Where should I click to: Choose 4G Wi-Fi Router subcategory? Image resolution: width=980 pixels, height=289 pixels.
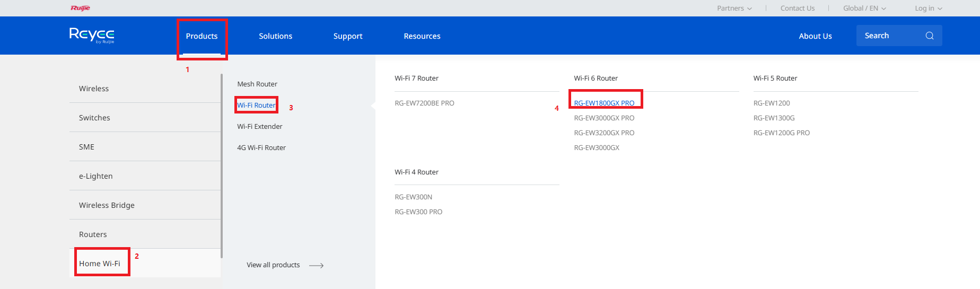(x=261, y=147)
